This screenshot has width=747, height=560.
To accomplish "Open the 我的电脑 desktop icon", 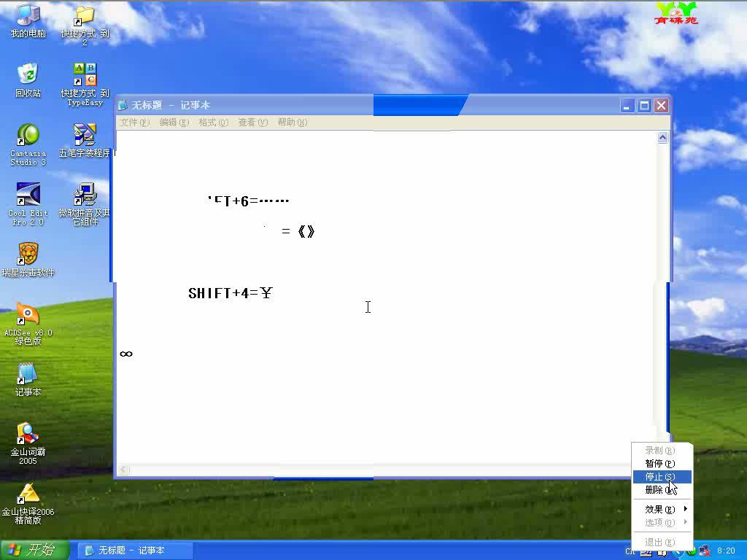I will [28, 21].
